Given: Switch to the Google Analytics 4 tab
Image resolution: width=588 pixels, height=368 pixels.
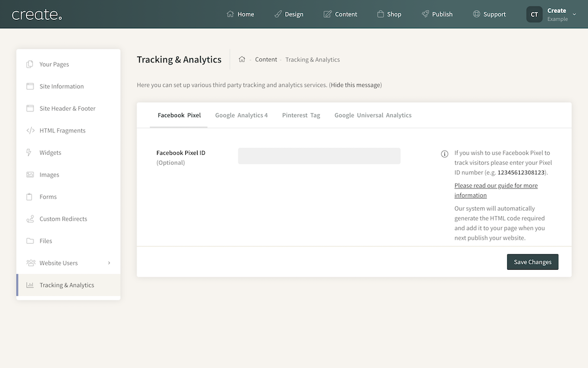Looking at the screenshot, I should [241, 115].
